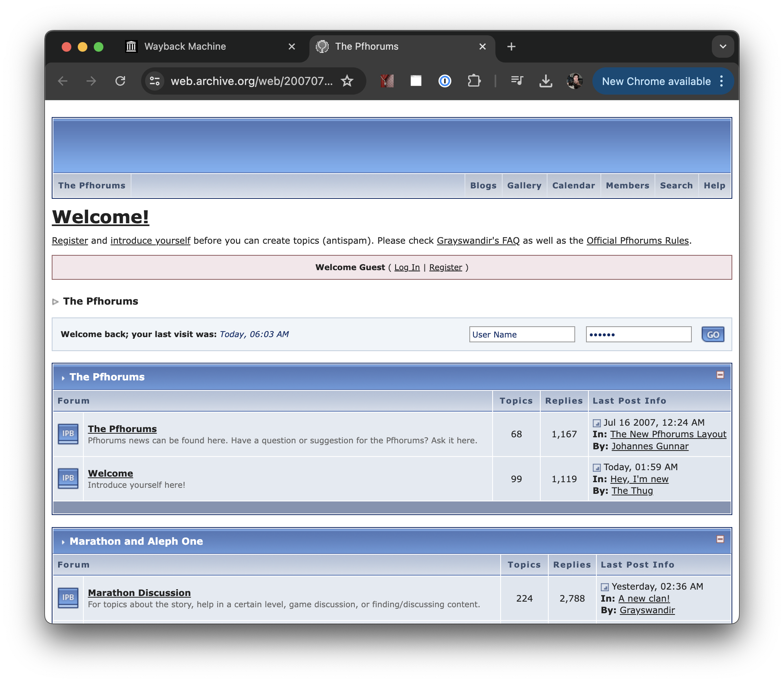Open site information icon in address bar
Screen dimensions: 784x683
155,81
